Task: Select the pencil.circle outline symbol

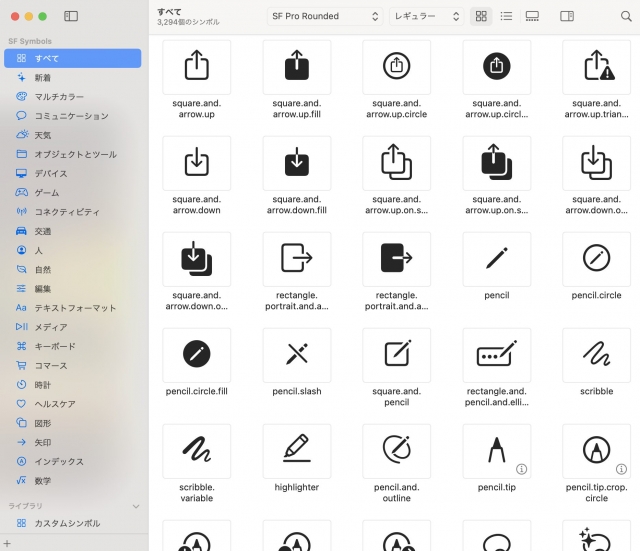Action: point(596,259)
